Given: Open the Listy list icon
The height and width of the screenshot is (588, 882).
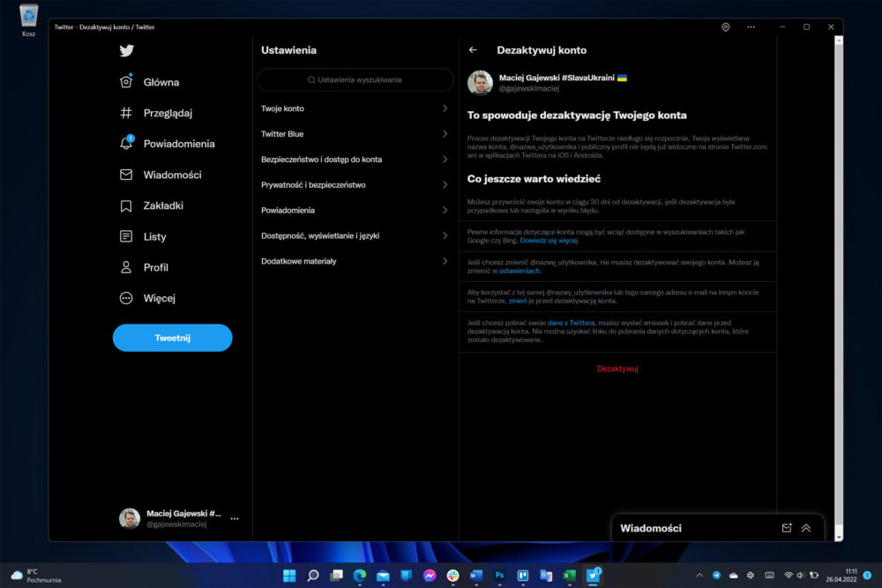Looking at the screenshot, I should (x=126, y=236).
